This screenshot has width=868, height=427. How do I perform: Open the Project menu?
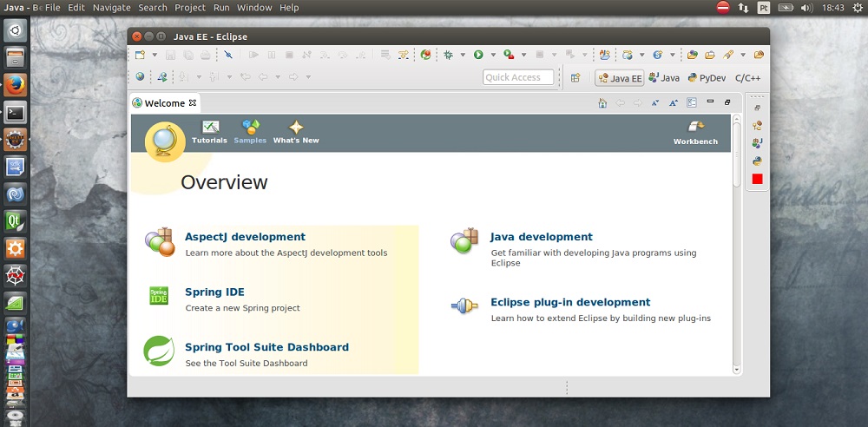click(x=190, y=7)
